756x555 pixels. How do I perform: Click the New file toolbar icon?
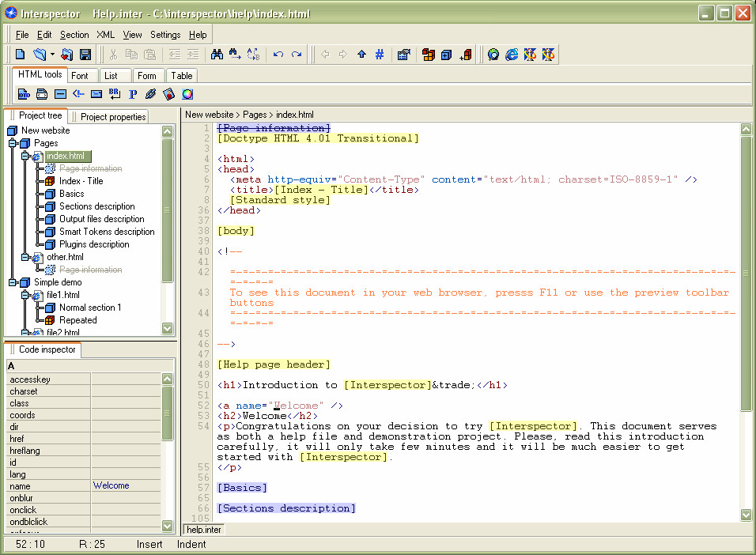21,55
